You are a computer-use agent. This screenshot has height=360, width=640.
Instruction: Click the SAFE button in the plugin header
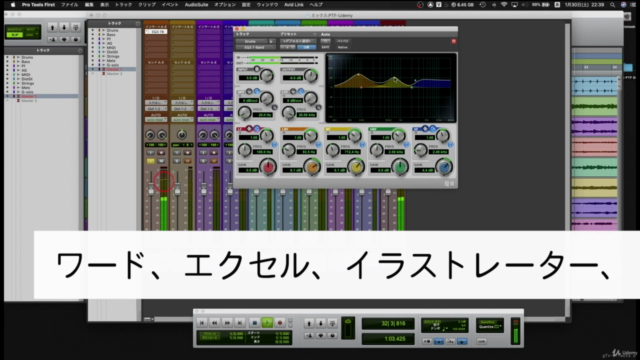[x=325, y=47]
